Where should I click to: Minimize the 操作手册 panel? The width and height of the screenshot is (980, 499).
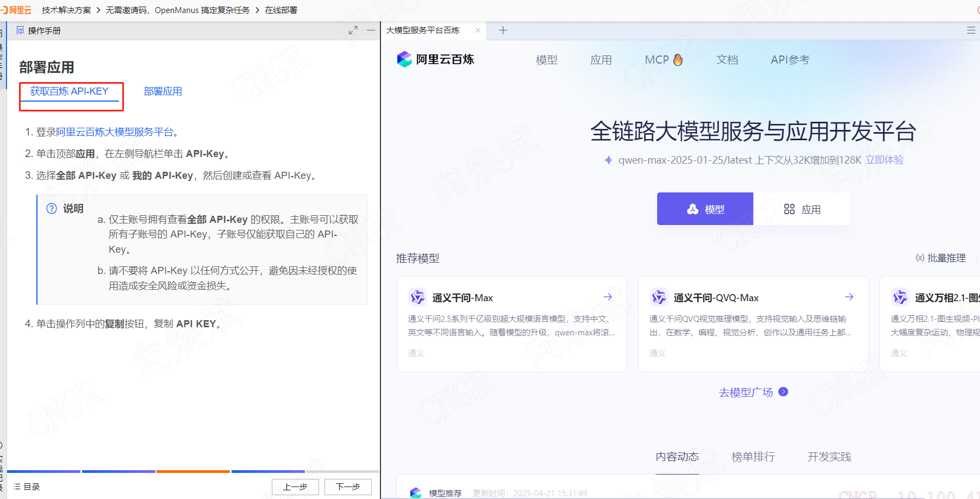371,30
